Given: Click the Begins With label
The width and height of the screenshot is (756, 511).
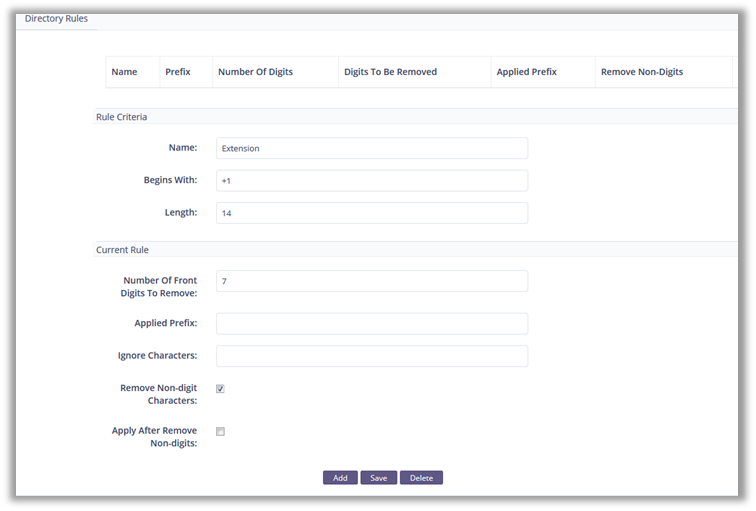Looking at the screenshot, I should point(170,180).
